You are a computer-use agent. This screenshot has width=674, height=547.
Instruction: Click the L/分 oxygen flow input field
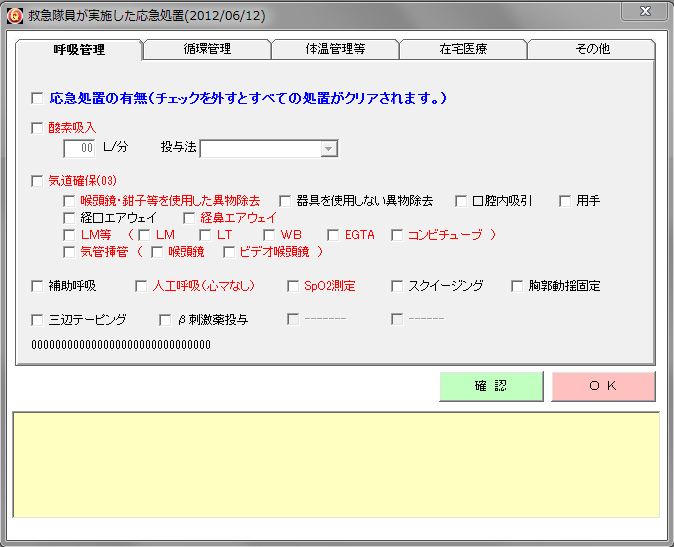[80, 148]
